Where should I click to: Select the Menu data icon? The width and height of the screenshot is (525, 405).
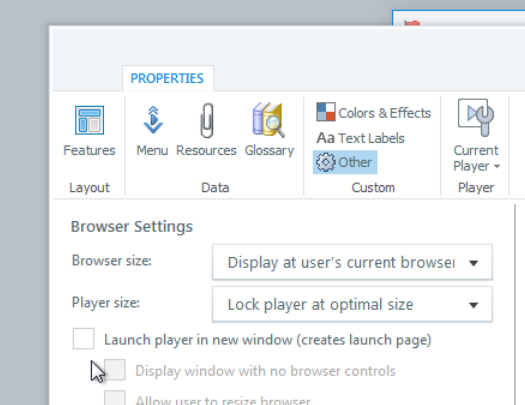click(153, 120)
